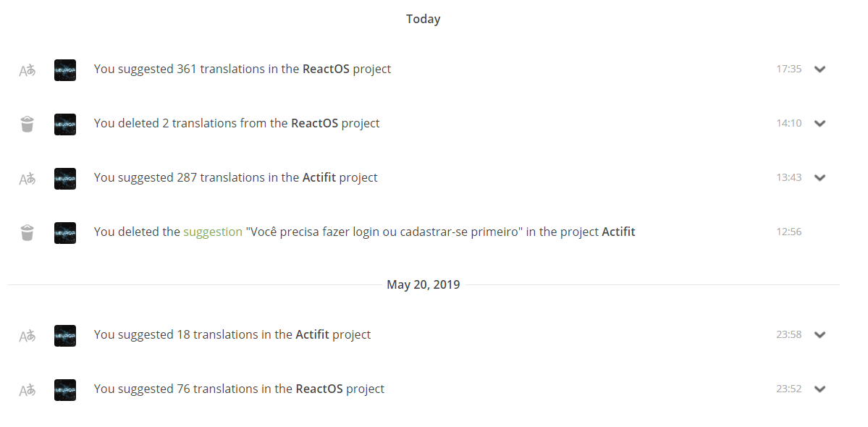Open Actifit link in deleted suggestion row
The width and height of the screenshot is (868, 427).
(618, 232)
